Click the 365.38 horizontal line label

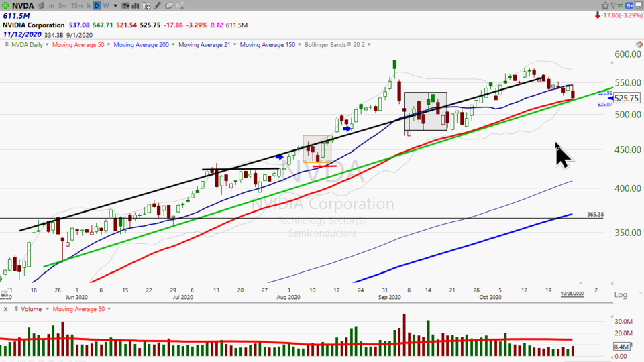(595, 215)
